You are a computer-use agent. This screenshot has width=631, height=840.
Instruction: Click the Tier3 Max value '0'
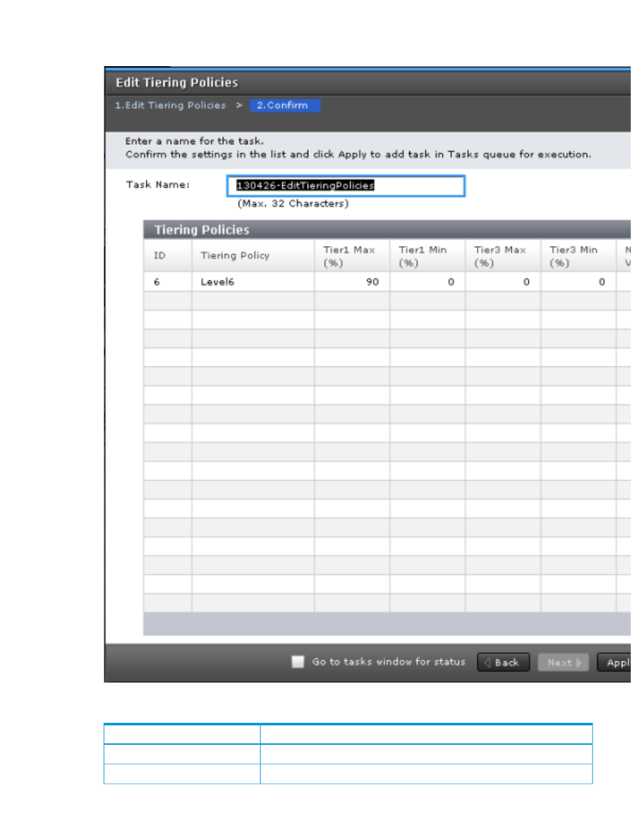pos(503,282)
